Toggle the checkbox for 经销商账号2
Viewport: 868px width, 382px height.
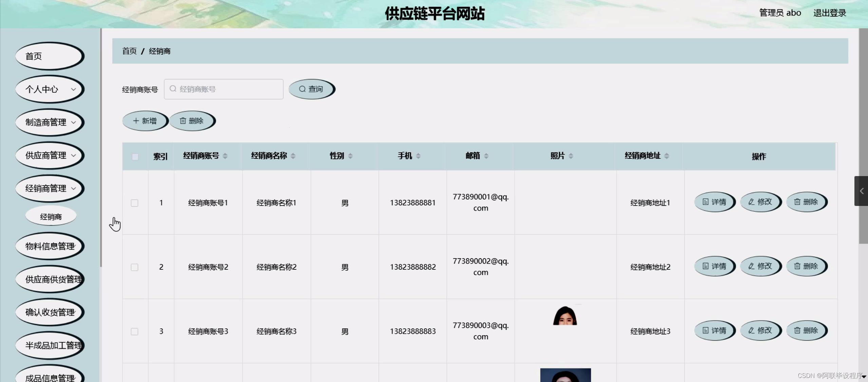pyautogui.click(x=134, y=267)
